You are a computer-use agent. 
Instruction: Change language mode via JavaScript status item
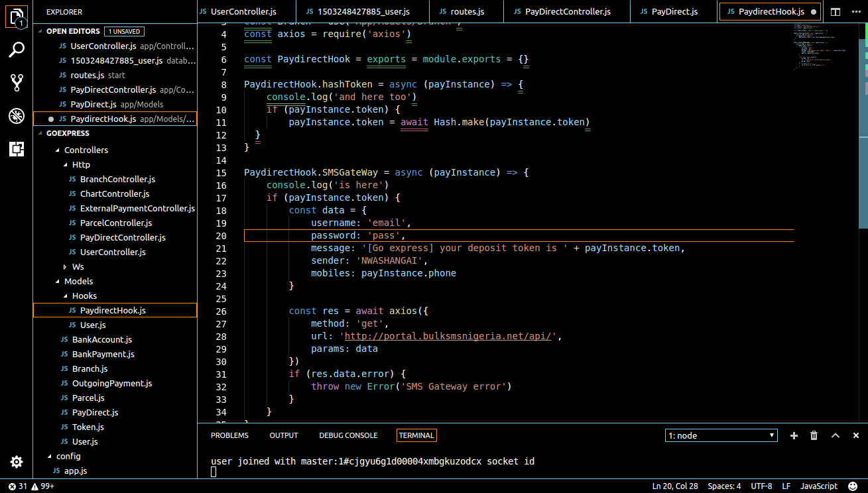click(819, 486)
